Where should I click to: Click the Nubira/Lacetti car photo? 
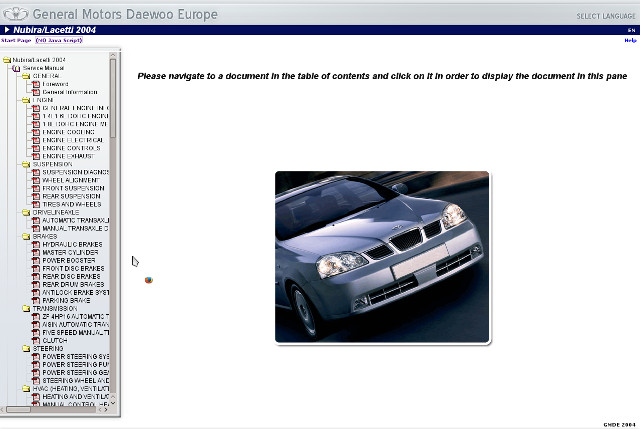click(382, 257)
